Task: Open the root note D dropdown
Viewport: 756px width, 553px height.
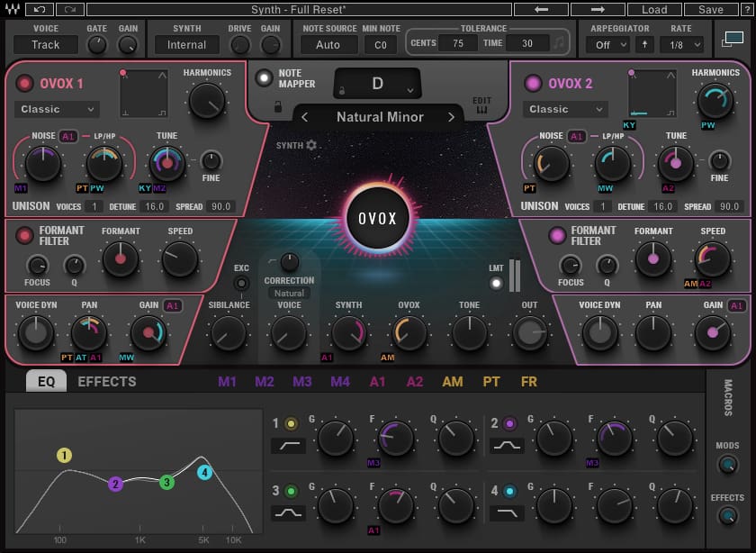Action: coord(378,82)
